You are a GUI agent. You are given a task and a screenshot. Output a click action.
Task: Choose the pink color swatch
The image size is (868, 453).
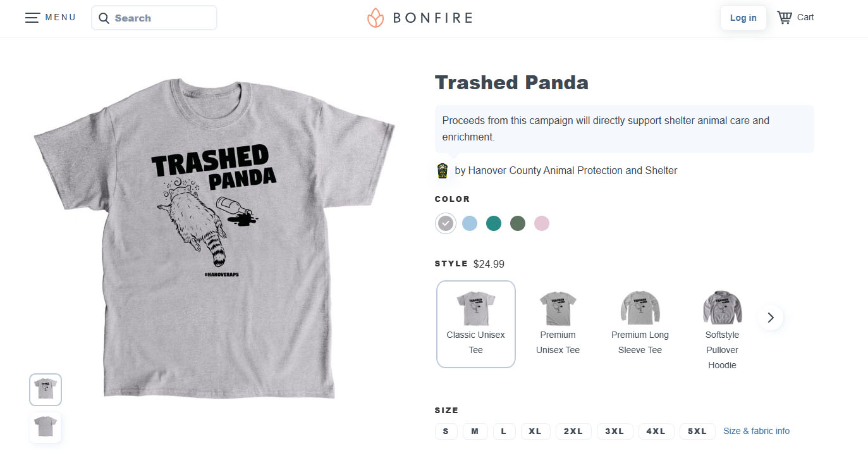tap(542, 223)
